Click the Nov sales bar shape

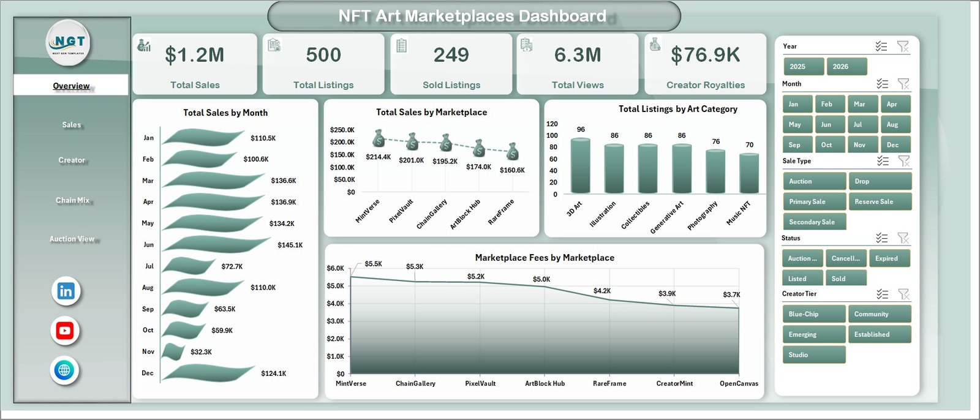[173, 351]
